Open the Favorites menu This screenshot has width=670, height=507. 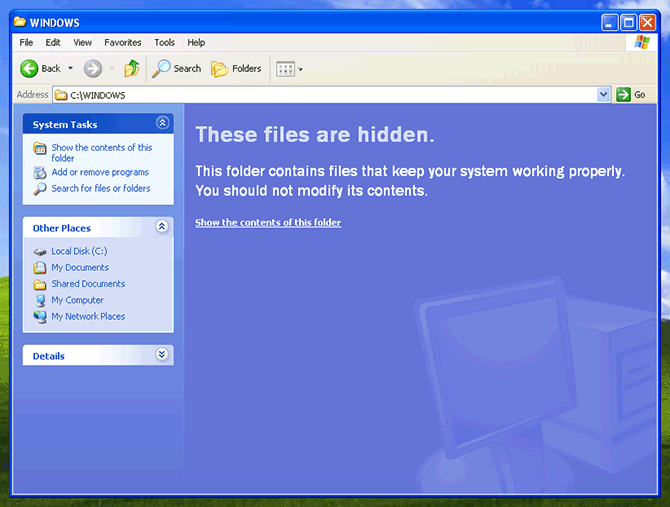point(123,42)
